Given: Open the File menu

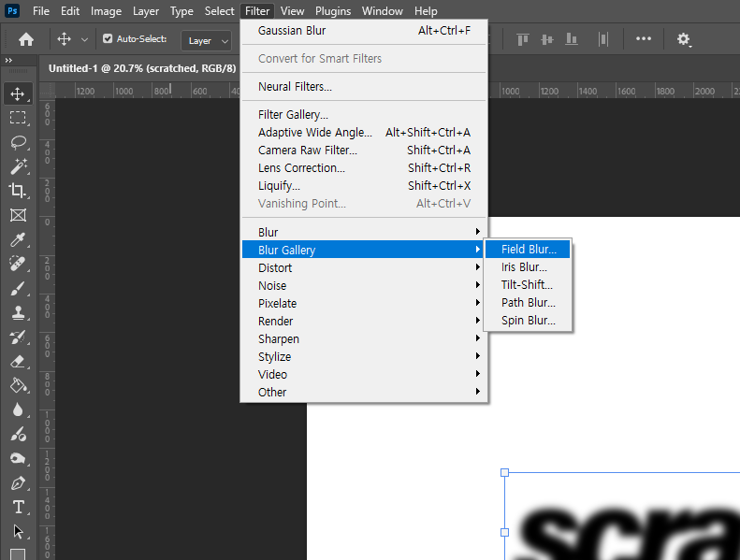Looking at the screenshot, I should pos(41,11).
